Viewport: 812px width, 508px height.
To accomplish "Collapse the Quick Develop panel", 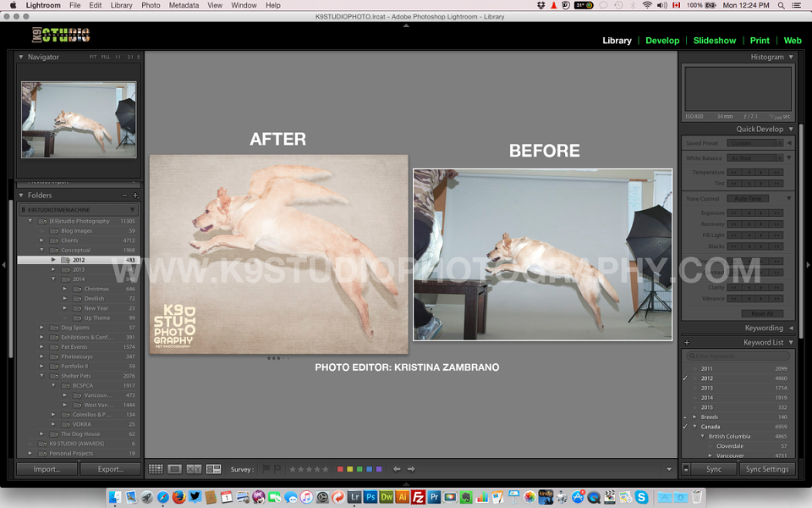I will 791,129.
